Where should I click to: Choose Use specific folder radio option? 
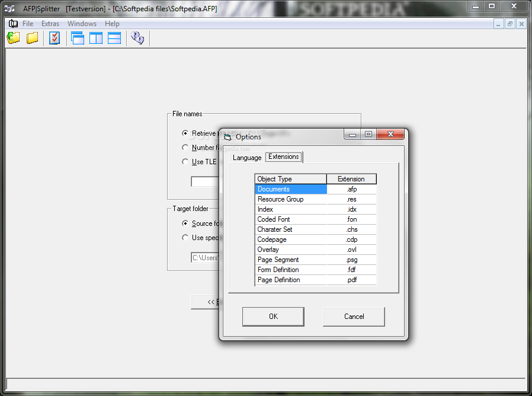point(185,237)
